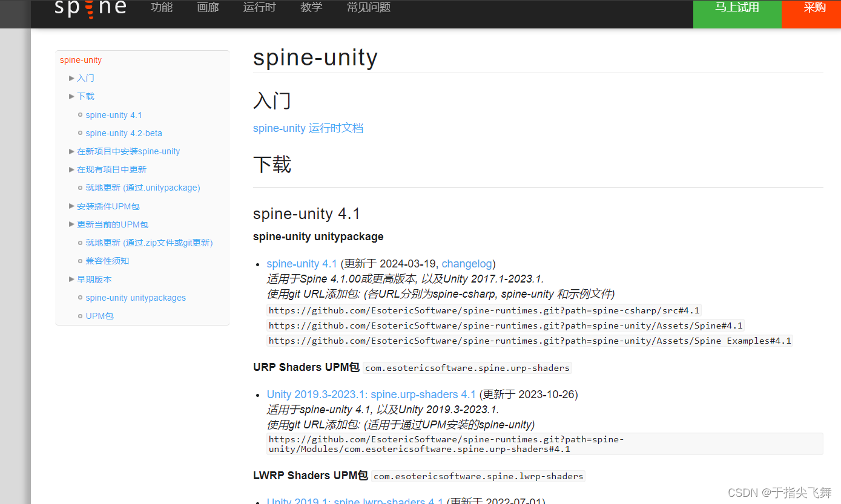Viewport: 841px width, 504px height.
Task: Expand the 入门 sidebar triangle
Action: pyautogui.click(x=71, y=78)
